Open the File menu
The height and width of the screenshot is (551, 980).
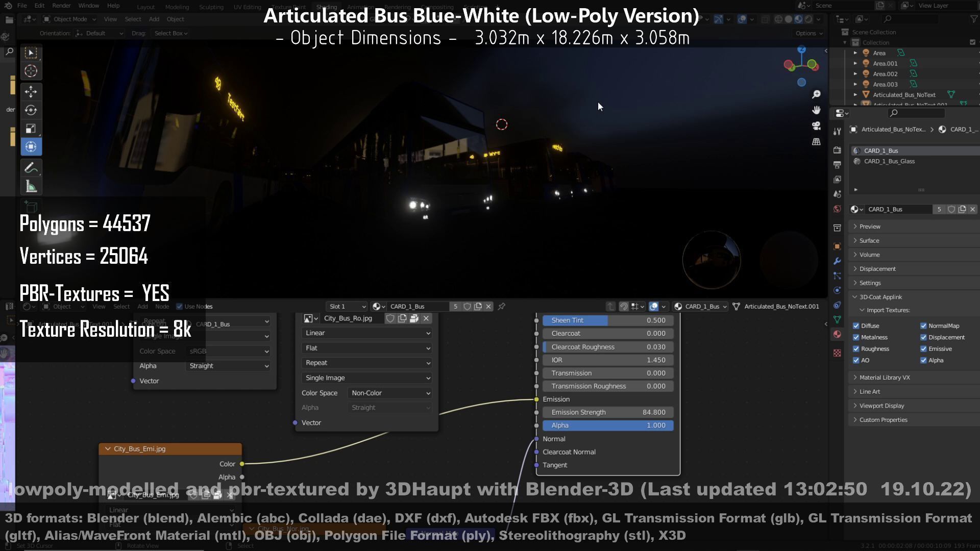point(22,6)
